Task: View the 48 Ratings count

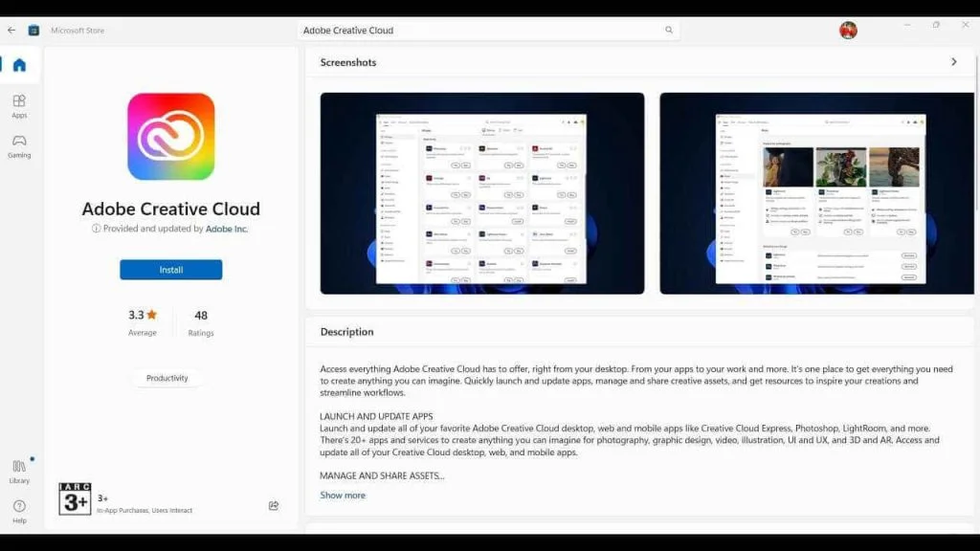Action: pos(201,322)
